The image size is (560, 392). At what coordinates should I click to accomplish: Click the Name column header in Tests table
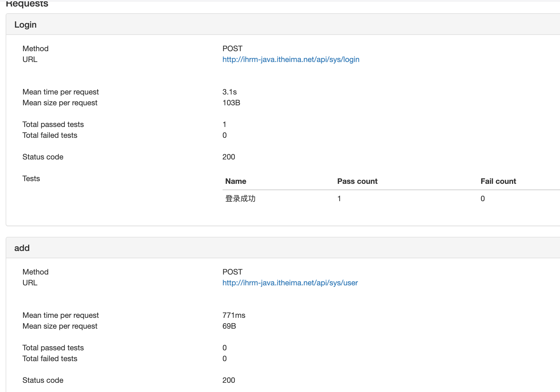(x=235, y=181)
